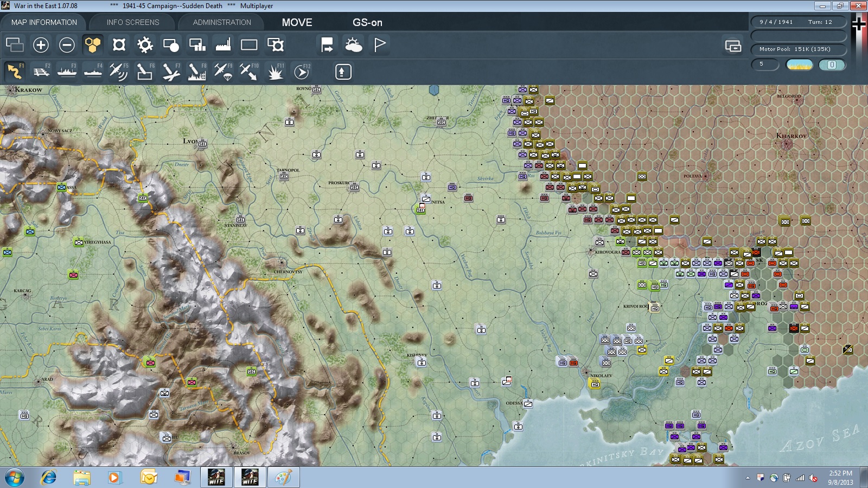The image size is (868, 488).
Task: Open Windows Explorer folder in taskbar
Action: point(82,478)
